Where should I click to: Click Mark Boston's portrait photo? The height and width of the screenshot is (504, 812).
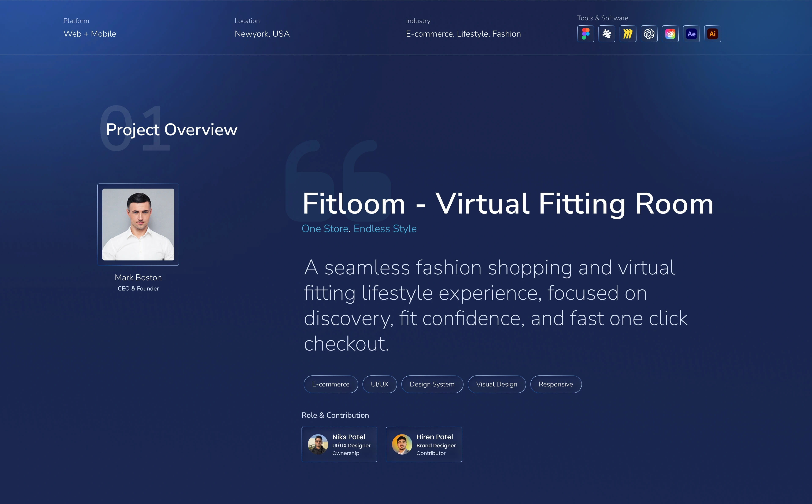pos(138,224)
